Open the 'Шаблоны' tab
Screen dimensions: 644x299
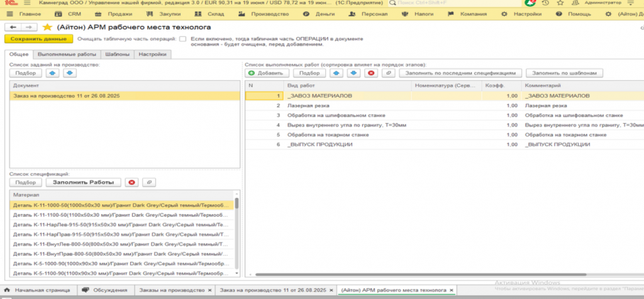point(116,55)
